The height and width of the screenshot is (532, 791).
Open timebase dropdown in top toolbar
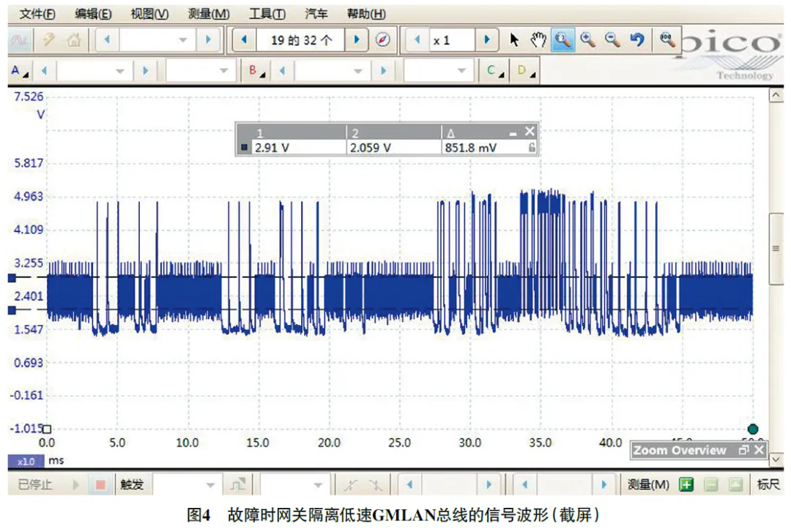[x=156, y=40]
